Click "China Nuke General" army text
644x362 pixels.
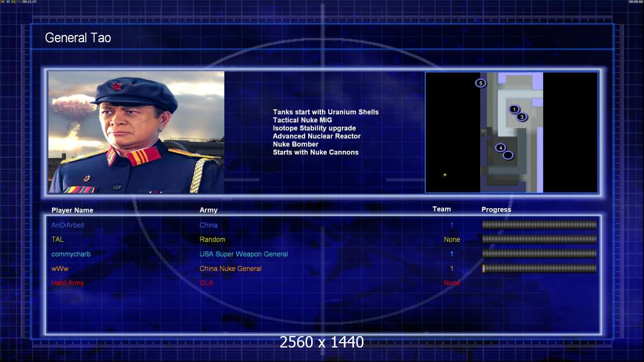(230, 268)
